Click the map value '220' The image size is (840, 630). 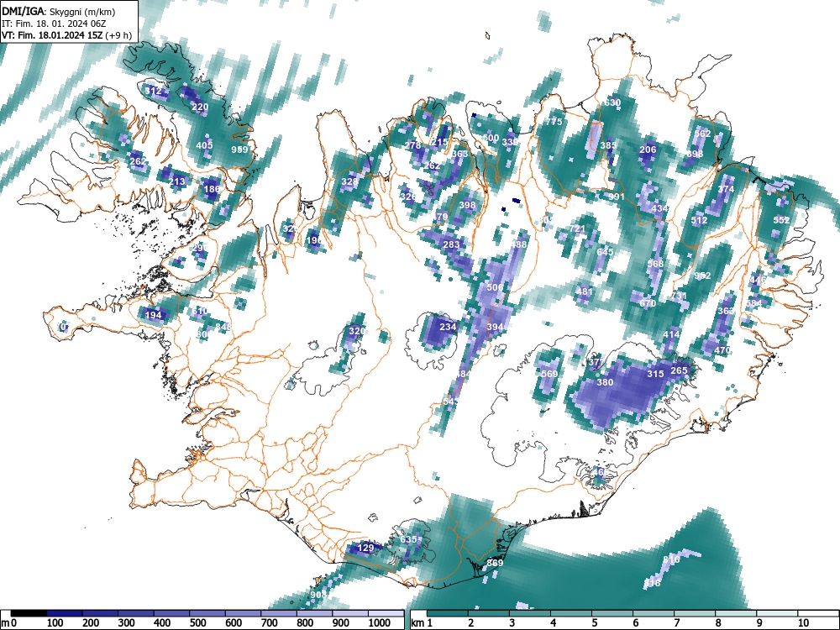tap(200, 108)
